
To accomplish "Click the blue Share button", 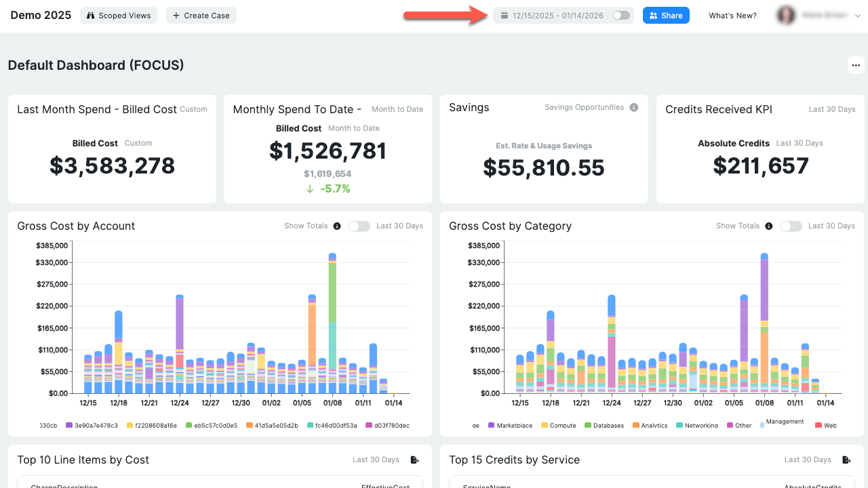I will [x=666, y=16].
